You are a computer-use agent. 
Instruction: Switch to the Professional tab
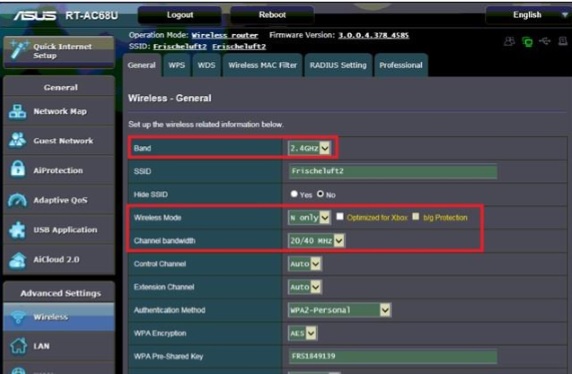(x=401, y=65)
